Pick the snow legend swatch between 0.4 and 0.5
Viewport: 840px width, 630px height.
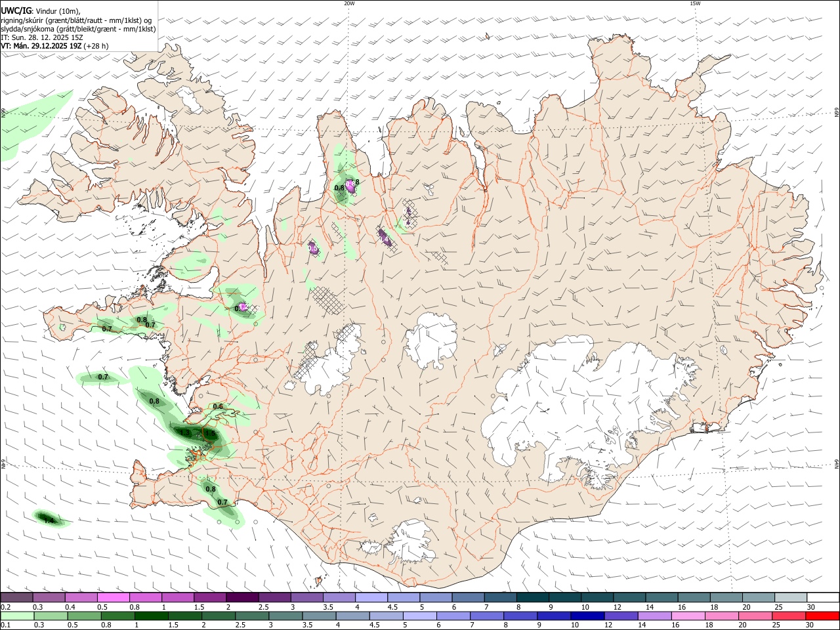click(x=81, y=597)
